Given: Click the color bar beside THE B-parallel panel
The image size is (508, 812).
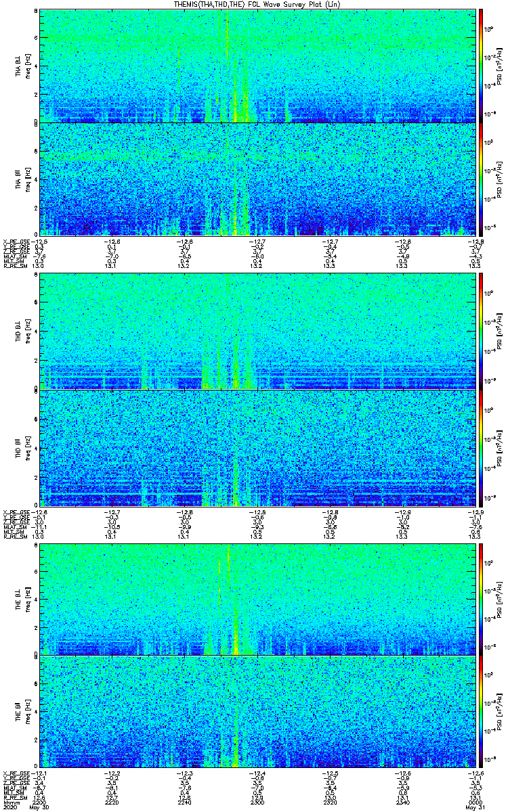Looking at the screenshot, I should coord(481,713).
